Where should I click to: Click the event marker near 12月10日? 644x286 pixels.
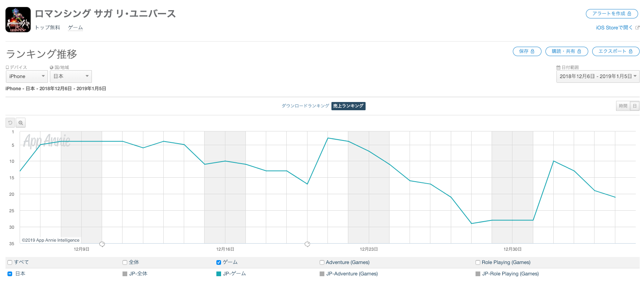[x=102, y=244]
